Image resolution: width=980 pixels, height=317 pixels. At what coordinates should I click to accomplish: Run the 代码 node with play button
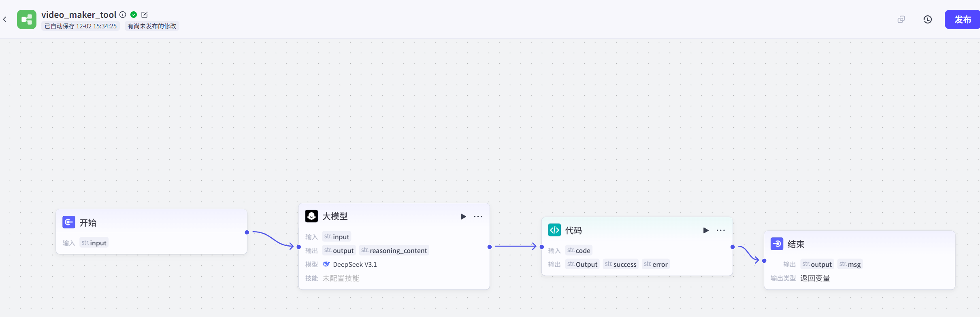coord(706,230)
